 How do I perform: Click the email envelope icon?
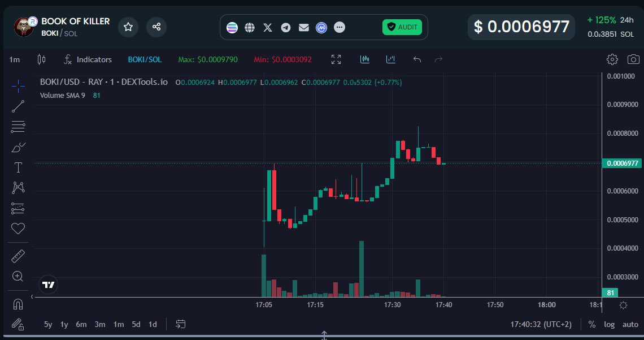303,28
